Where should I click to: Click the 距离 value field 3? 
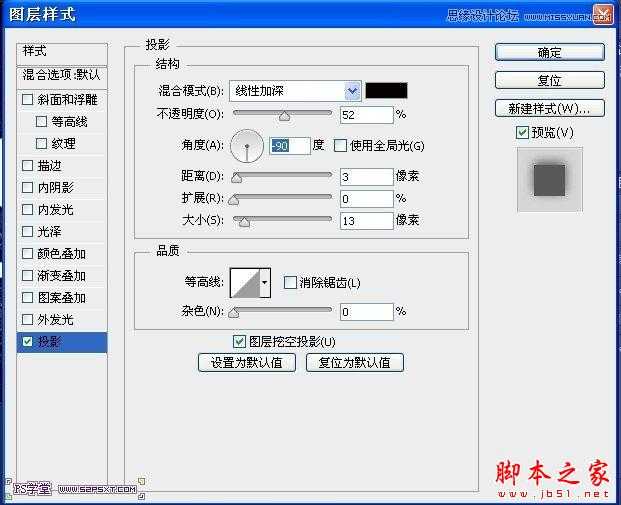367,177
